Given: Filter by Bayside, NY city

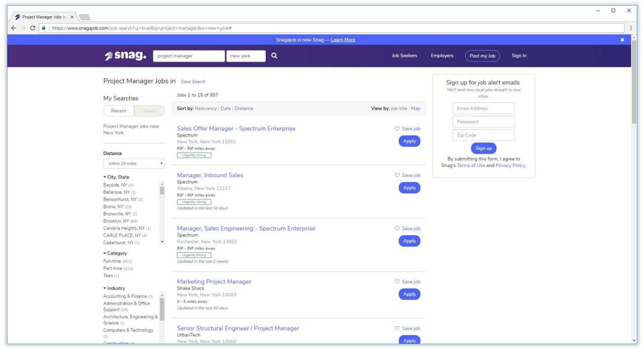Looking at the screenshot, I should click(118, 185).
